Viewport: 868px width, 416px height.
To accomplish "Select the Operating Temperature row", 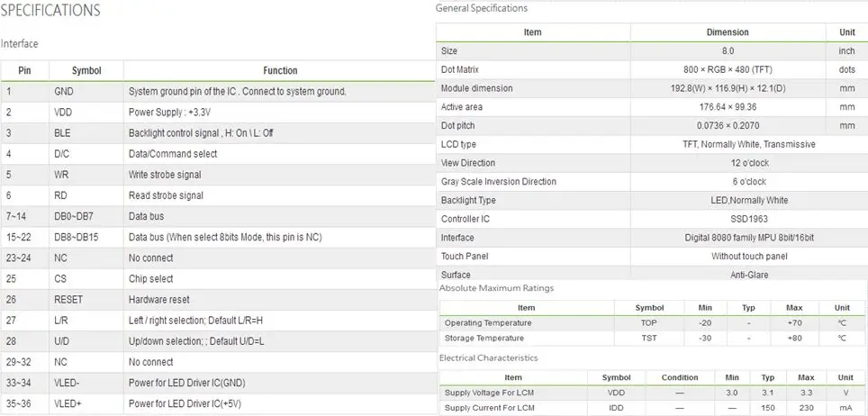I will click(652, 323).
